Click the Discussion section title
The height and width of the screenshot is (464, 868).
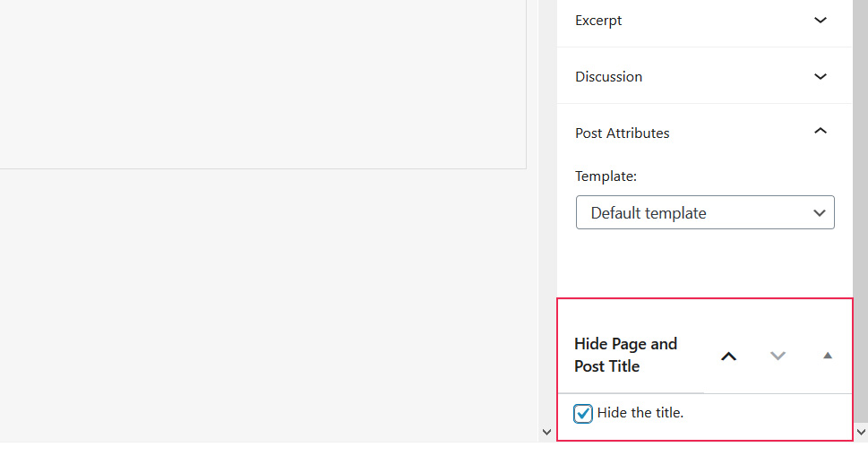coord(608,76)
